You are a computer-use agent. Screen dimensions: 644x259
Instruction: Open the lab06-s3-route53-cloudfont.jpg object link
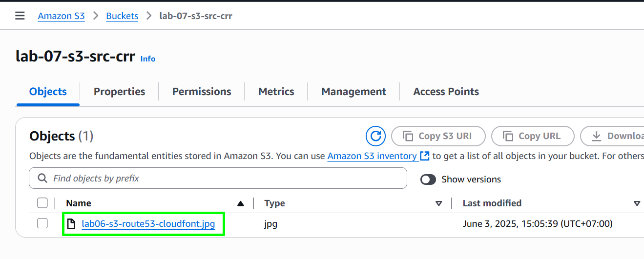point(148,224)
